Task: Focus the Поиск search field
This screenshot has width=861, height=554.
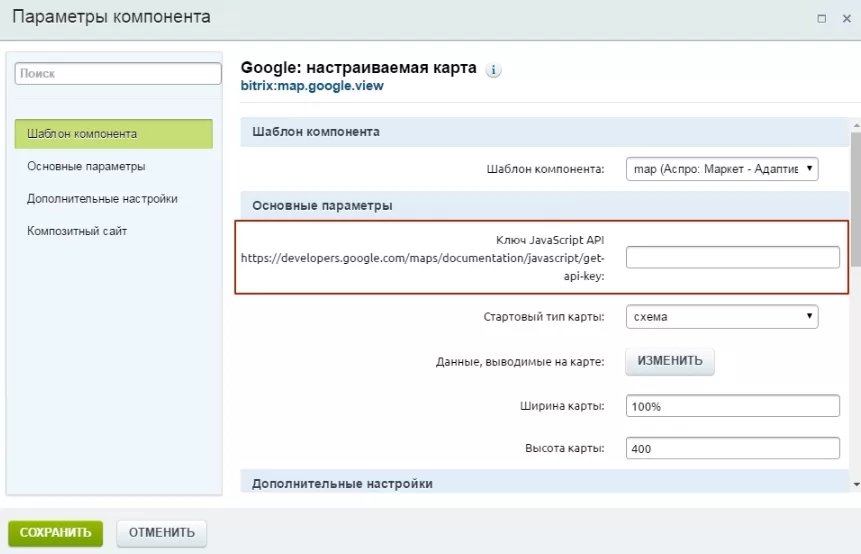Action: click(118, 74)
